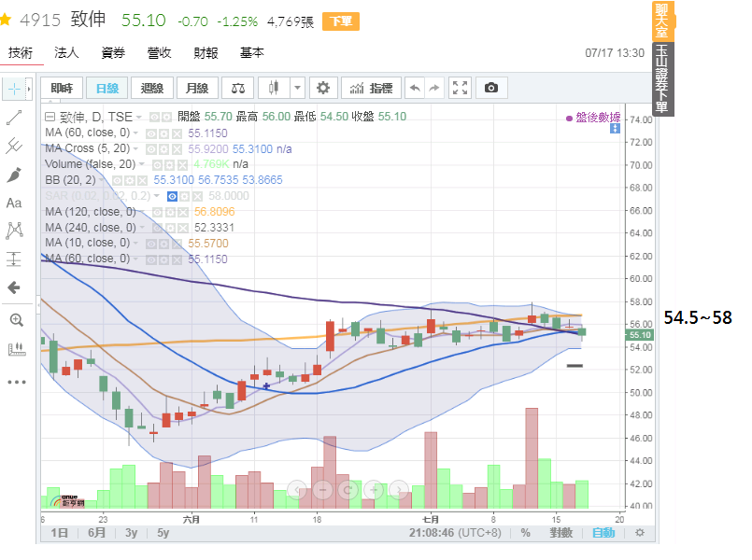Select the price measurement tool

tap(14, 259)
